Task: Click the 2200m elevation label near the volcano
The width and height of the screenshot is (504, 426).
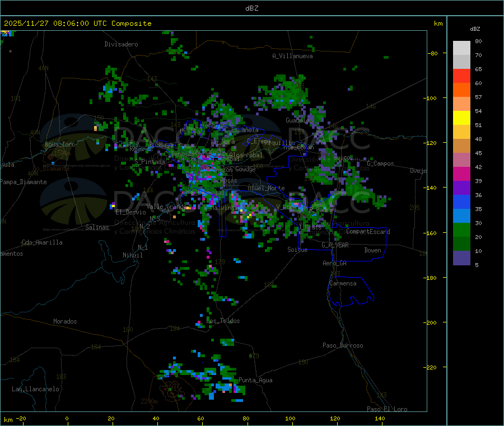Action: coord(149,401)
